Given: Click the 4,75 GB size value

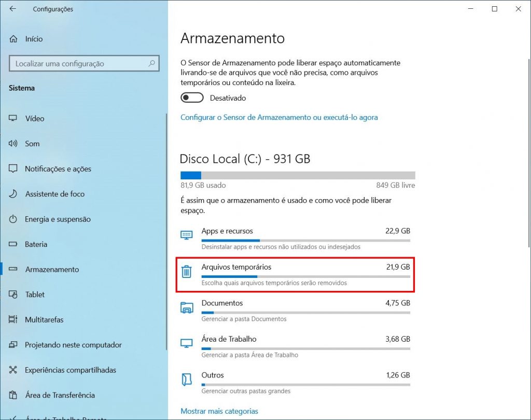Looking at the screenshot, I should tap(398, 303).
